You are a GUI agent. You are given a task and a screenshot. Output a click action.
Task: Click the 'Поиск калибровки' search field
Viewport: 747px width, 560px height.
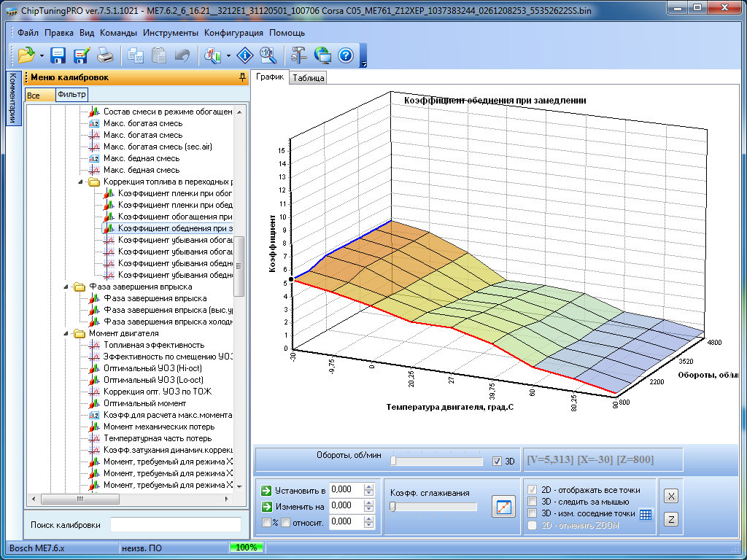pyautogui.click(x=175, y=525)
